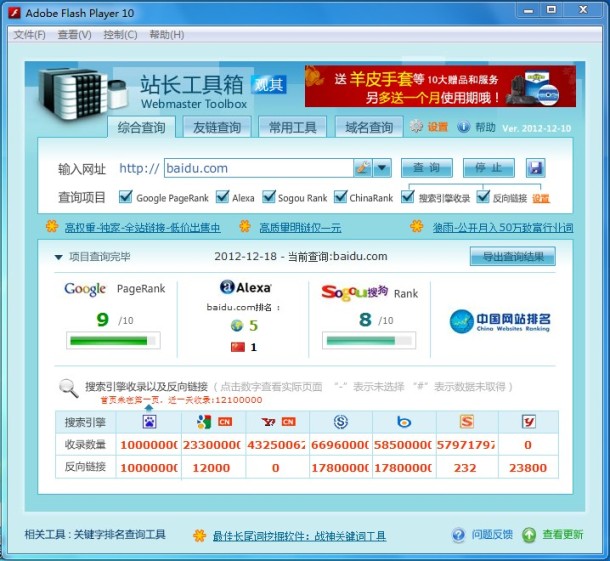Click the 停止 stop button
Viewport: 610px width, 561px height.
[x=489, y=168]
